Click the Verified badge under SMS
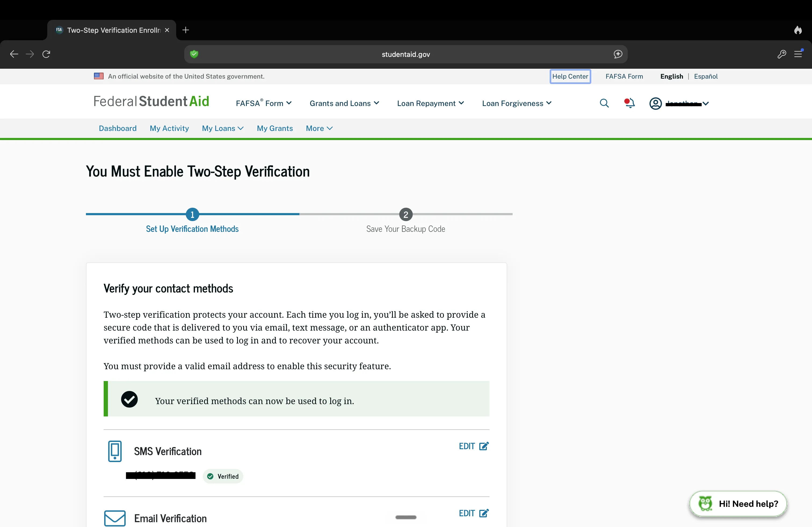812x527 pixels. click(x=223, y=476)
